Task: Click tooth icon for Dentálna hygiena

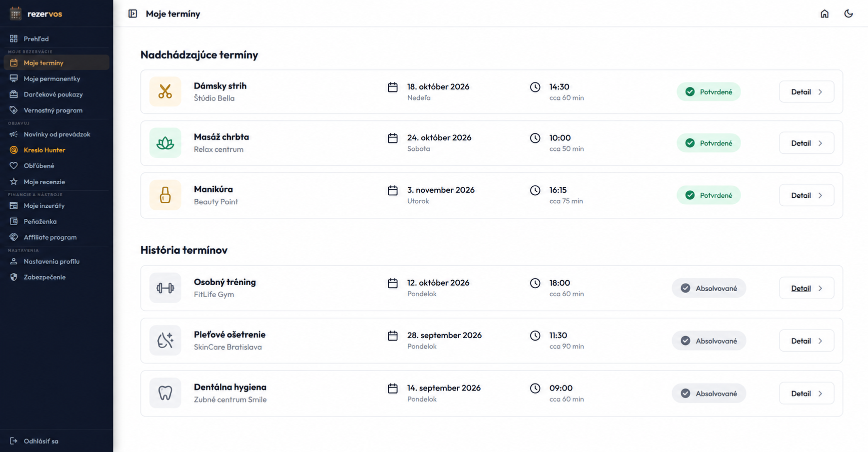Action: 165,393
